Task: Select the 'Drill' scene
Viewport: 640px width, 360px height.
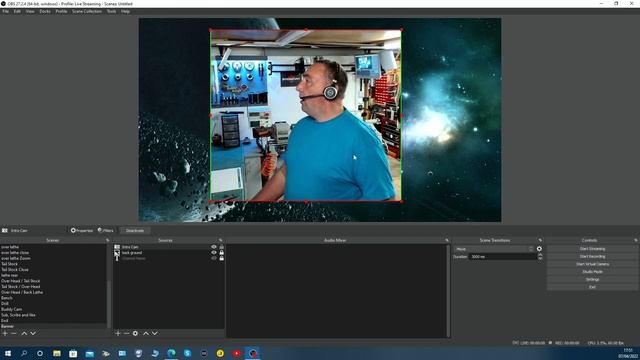Action: 5,304
